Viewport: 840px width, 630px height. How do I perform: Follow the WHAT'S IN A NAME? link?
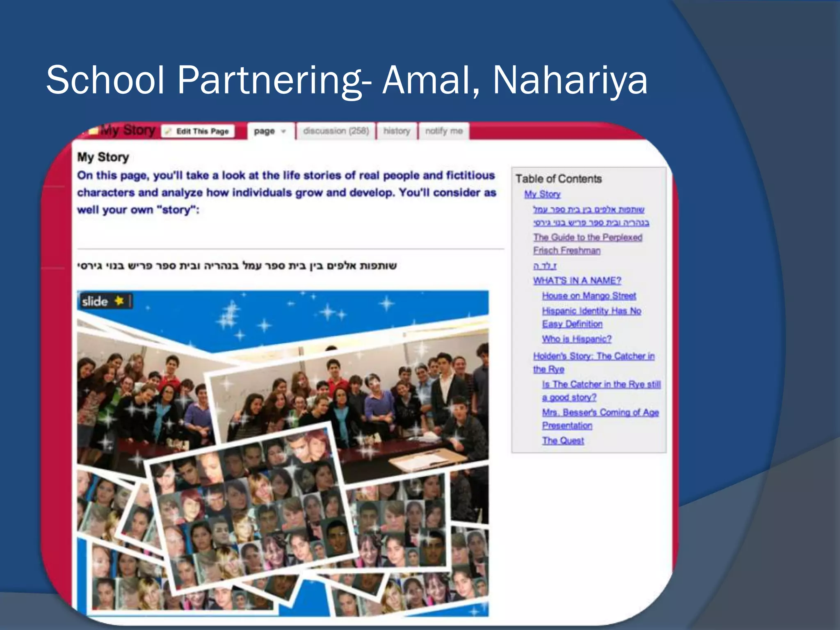pyautogui.click(x=577, y=281)
